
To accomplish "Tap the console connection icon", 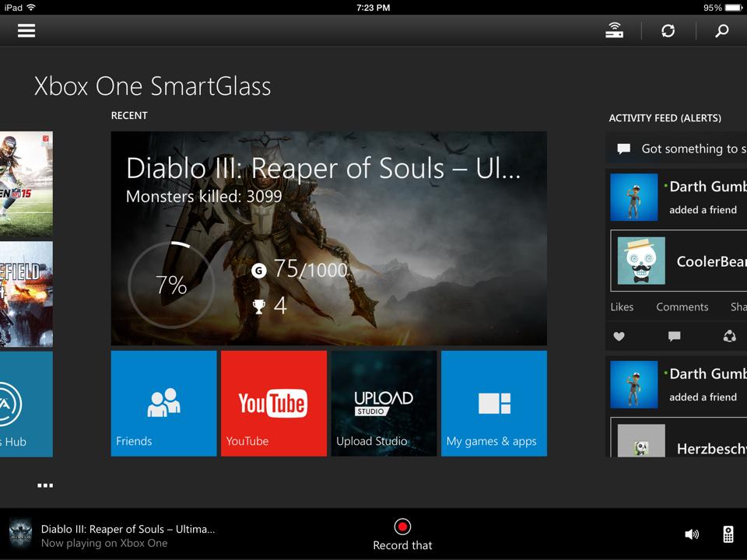I will tap(614, 30).
